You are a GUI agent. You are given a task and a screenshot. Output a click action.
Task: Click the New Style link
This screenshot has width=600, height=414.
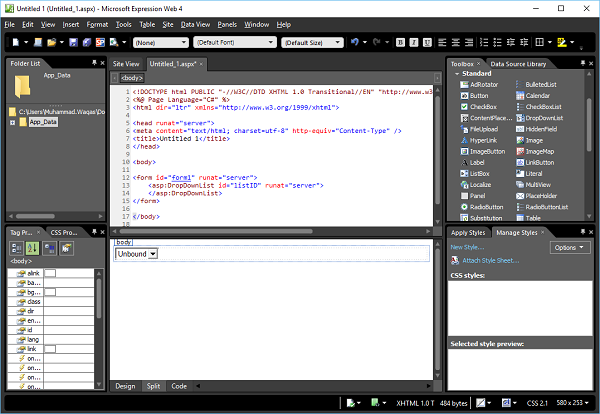(467, 247)
